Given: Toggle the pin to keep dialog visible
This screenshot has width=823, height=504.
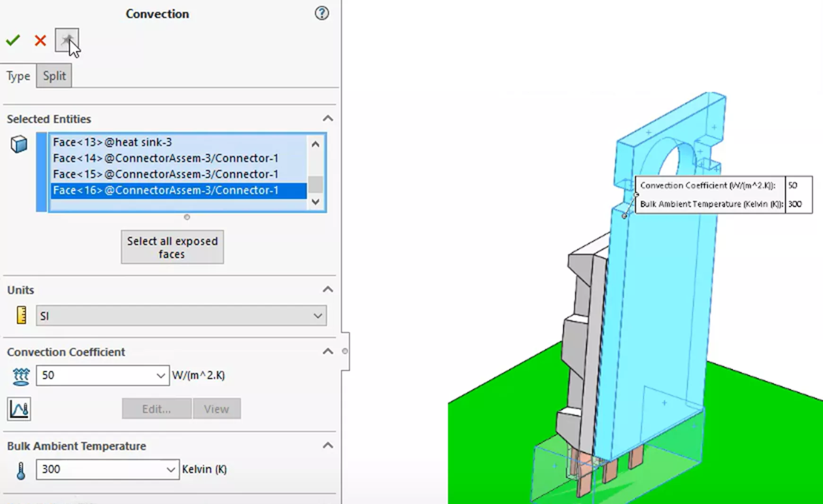Looking at the screenshot, I should tap(68, 40).
